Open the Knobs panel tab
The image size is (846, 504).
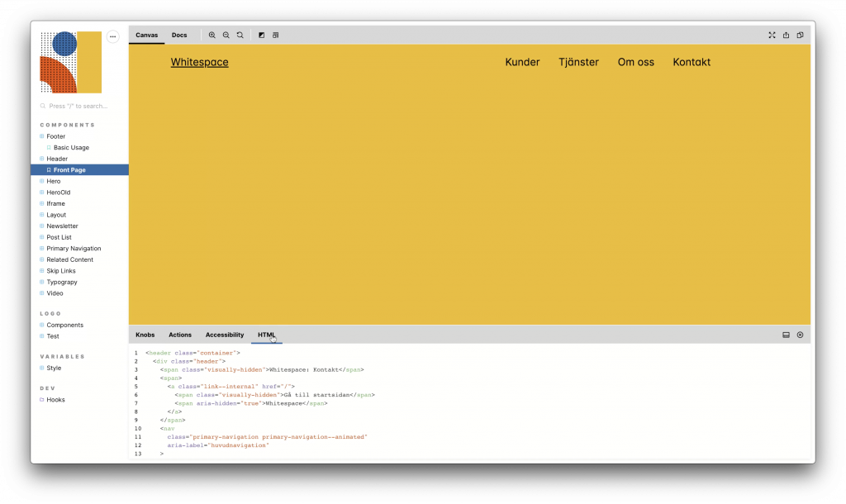pos(145,335)
